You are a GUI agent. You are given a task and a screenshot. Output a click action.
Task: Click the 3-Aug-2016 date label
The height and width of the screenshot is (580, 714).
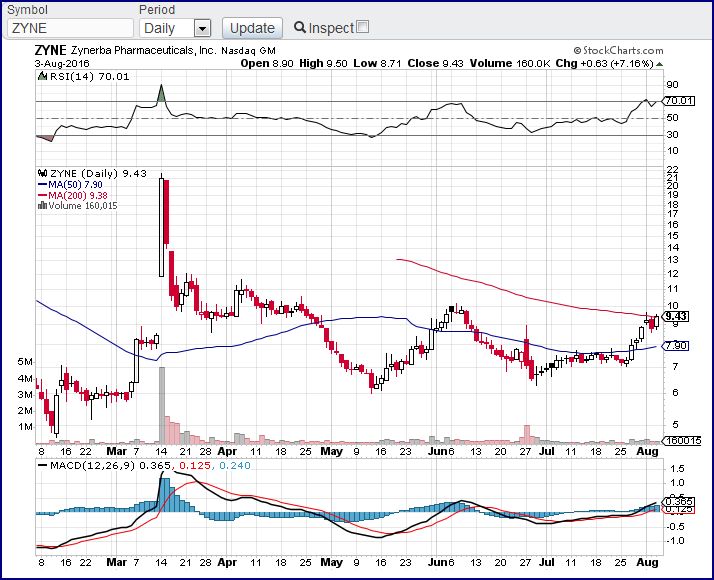pyautogui.click(x=62, y=64)
